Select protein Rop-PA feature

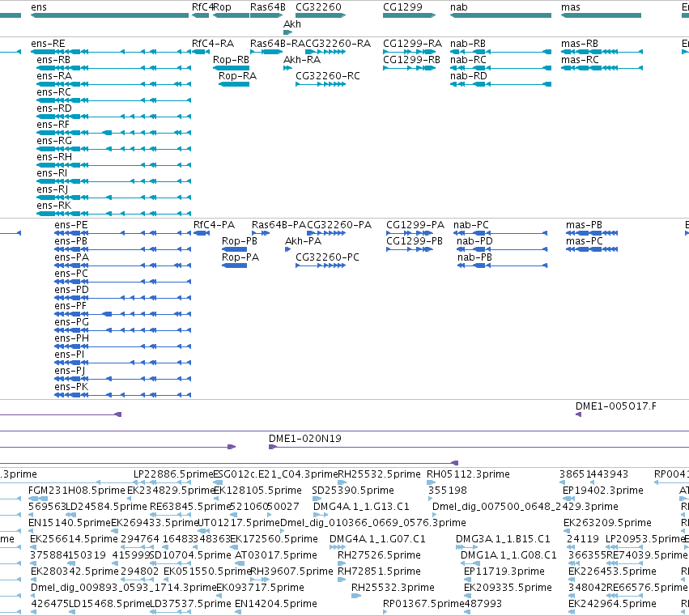coord(234,266)
